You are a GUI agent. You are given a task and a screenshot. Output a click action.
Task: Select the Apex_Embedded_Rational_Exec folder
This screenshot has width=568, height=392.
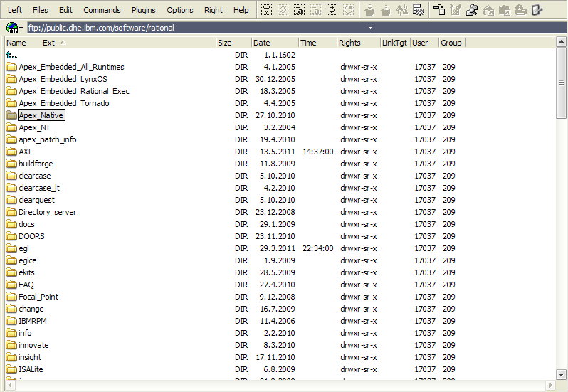(74, 91)
